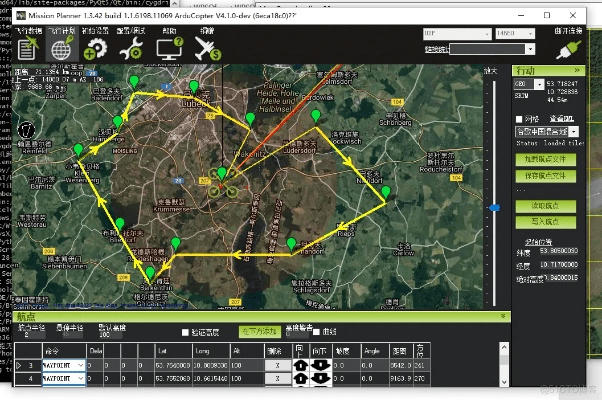
Task: Open the Flight Data screen icon
Action: 27,45
